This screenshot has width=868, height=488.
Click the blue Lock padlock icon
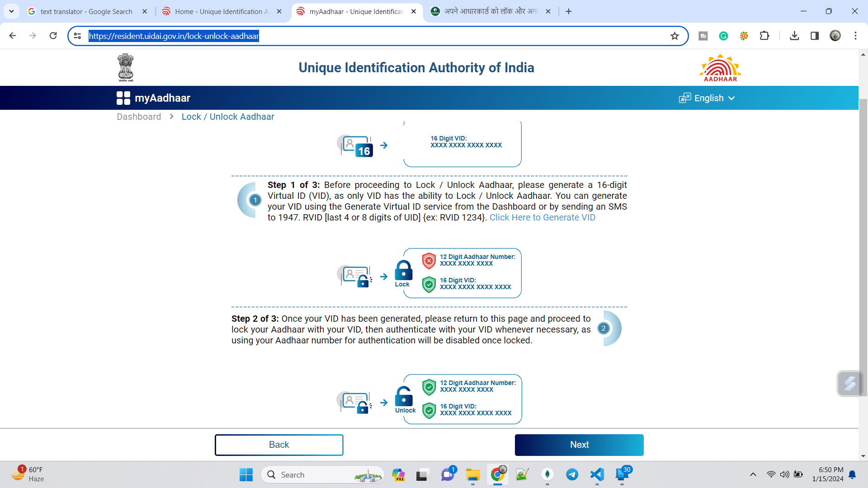coord(403,270)
